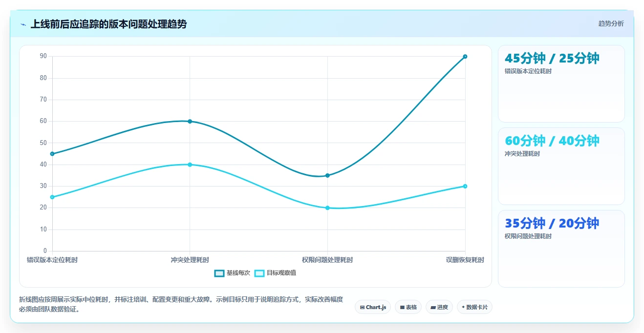Screen dimensions: 644x333
Task: Click the card caption 错误版本定位耗时
Action: 528,71
